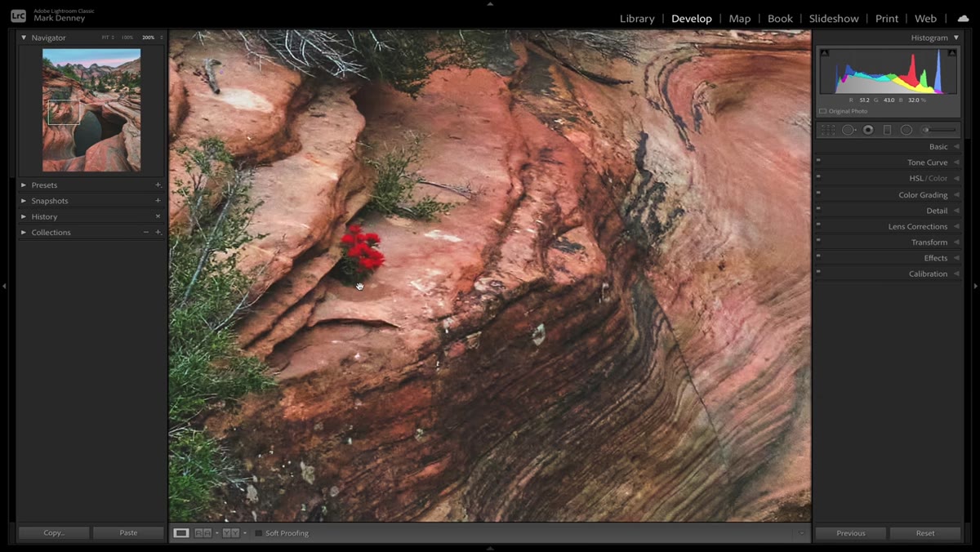Viewport: 980px width, 552px height.
Task: Toggle Original Photo checkbox
Action: [823, 111]
